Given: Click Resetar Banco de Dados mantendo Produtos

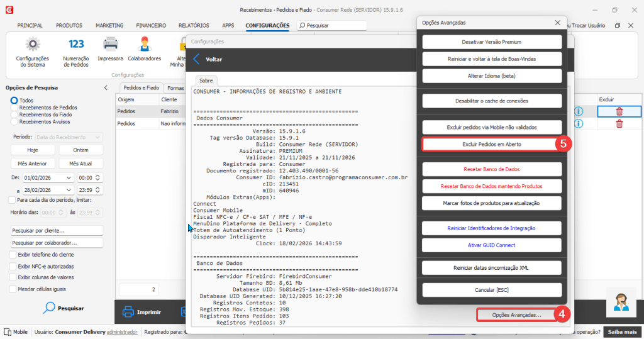Looking at the screenshot, I should (x=492, y=186).
